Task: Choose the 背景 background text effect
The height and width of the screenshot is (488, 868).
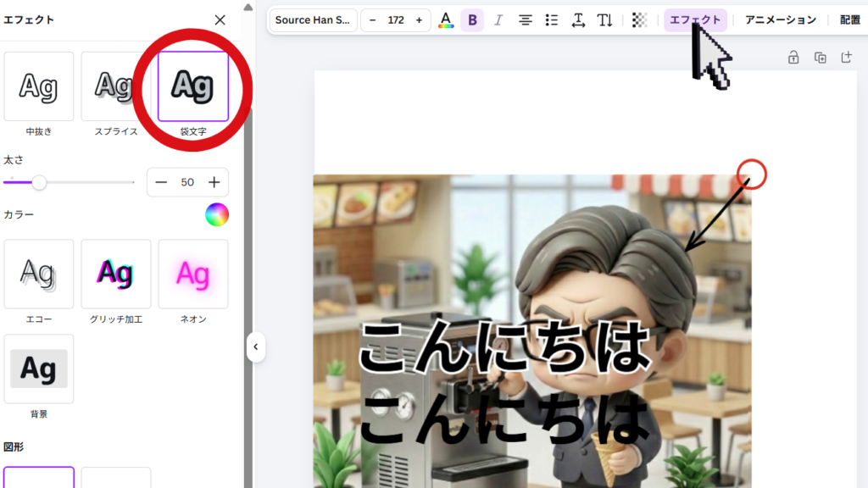Action: tap(38, 369)
